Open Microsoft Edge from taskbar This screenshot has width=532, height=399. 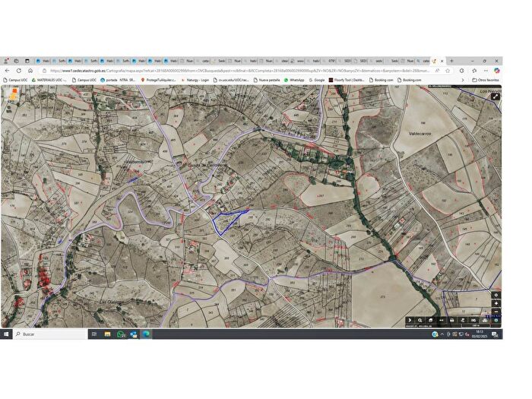[146, 334]
